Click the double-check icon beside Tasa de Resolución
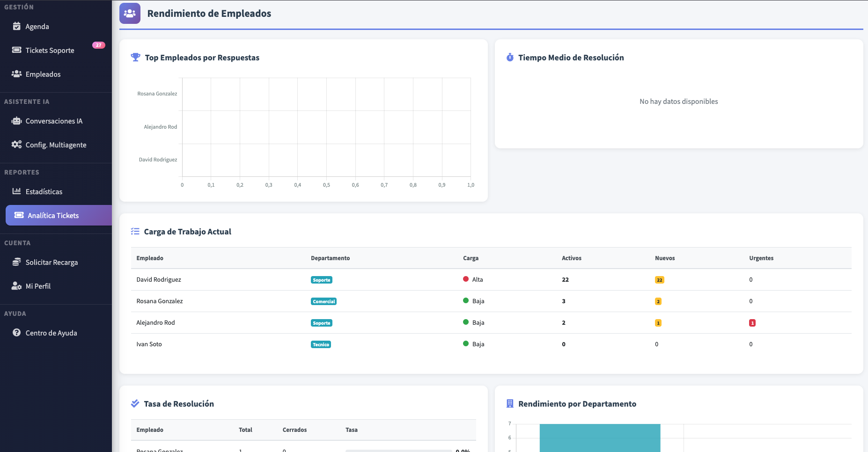Screen dimensions: 868x452 coord(136,403)
